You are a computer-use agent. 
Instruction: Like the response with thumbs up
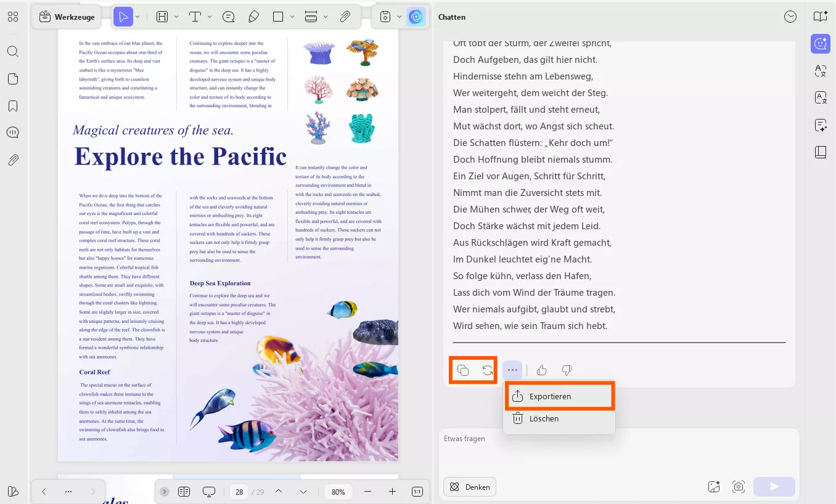pos(542,370)
